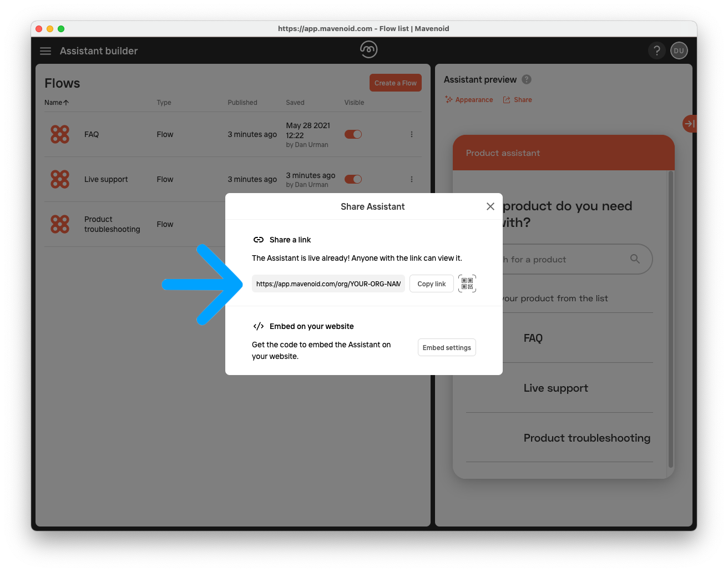The image size is (728, 572).
Task: Open the FAQ row options menu
Action: [412, 134]
